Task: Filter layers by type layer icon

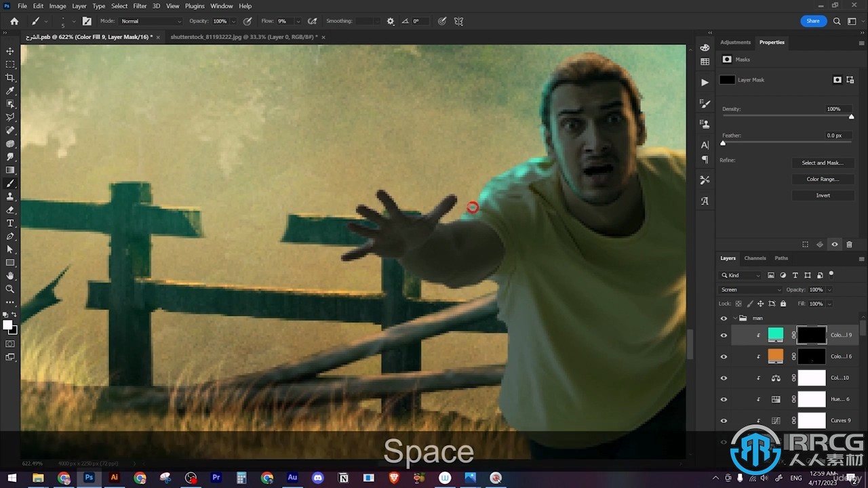Action: click(795, 275)
